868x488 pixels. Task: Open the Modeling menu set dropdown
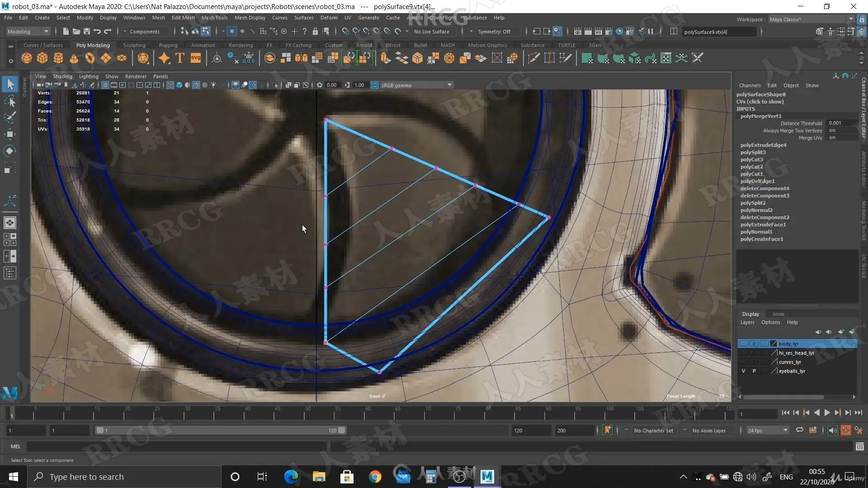point(28,32)
